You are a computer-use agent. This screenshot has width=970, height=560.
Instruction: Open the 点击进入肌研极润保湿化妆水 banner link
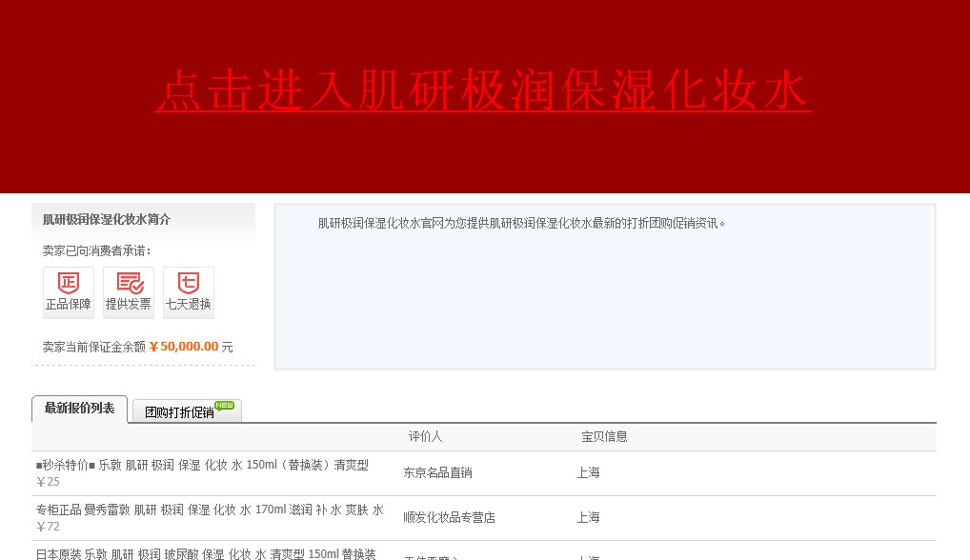point(483,91)
